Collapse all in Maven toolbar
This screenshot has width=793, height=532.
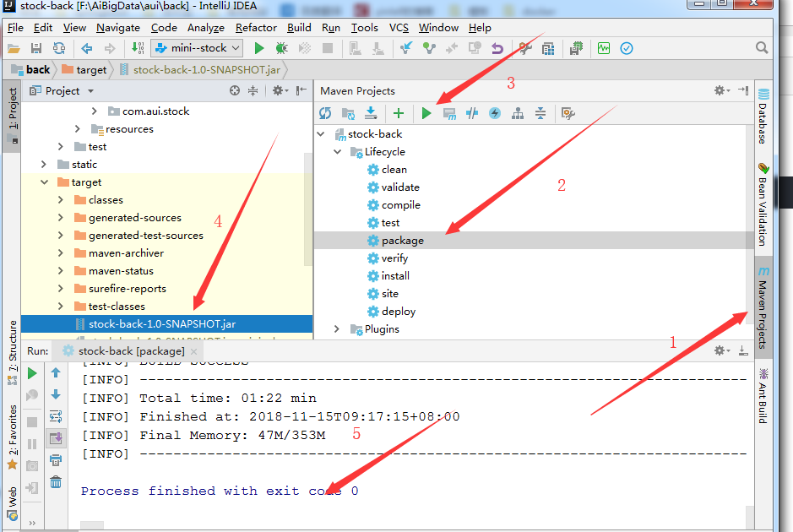(x=540, y=114)
